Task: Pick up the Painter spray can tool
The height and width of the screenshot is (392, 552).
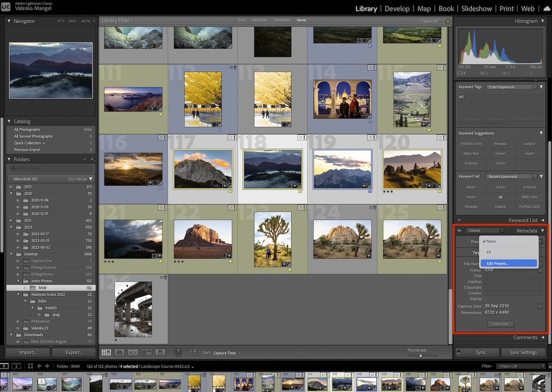Action: click(x=178, y=352)
